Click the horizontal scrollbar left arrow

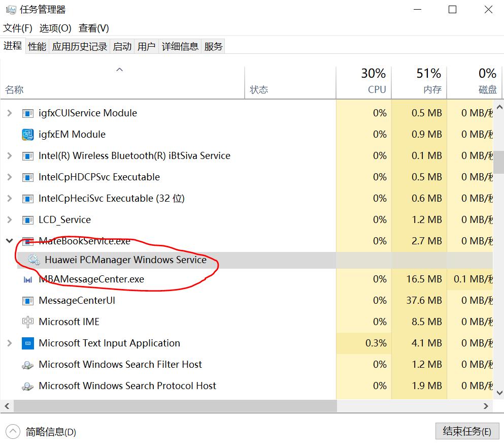[7, 406]
